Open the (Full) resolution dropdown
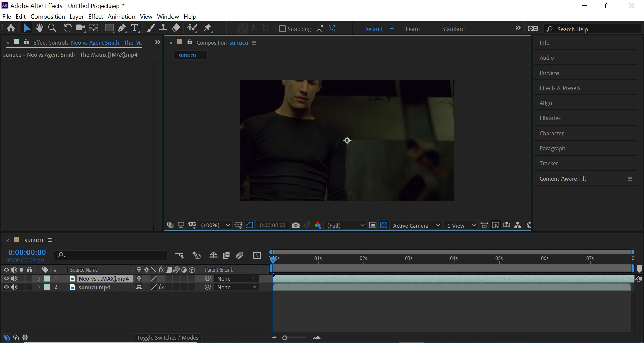Viewport: 644px width, 343px height. pyautogui.click(x=345, y=225)
